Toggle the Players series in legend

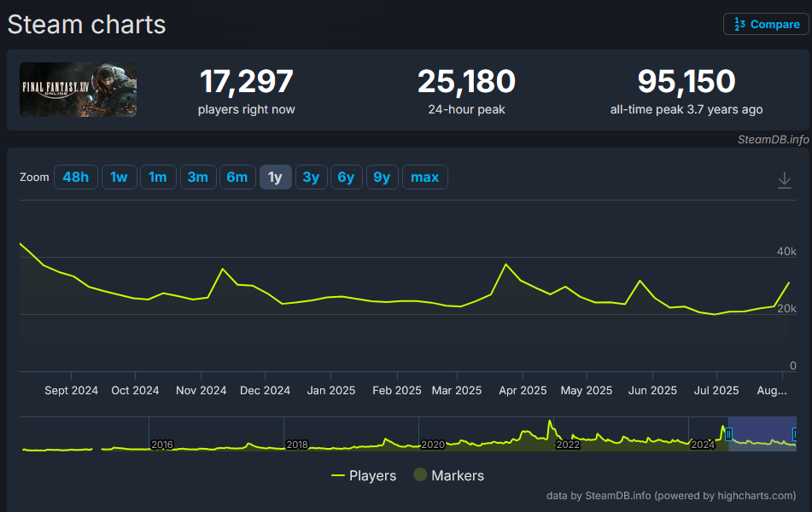pyautogui.click(x=364, y=475)
